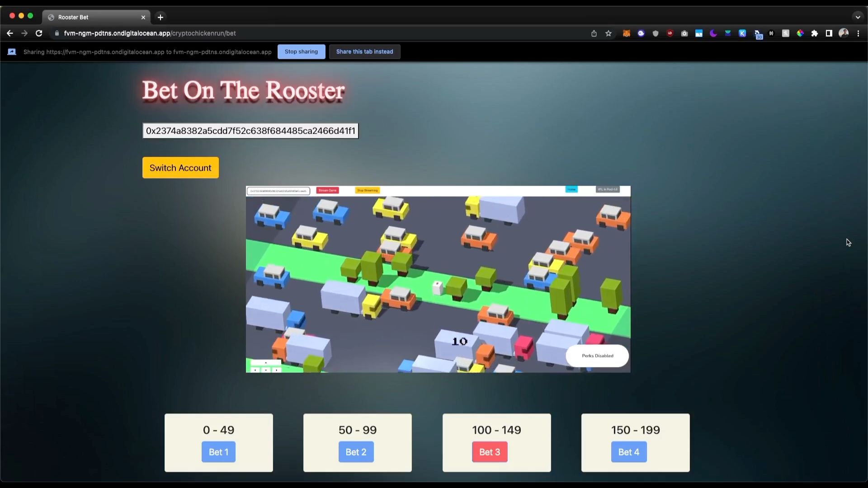Screen dimensions: 868x488
Task: Open the purple ghost Phantom extension
Action: coord(641,33)
